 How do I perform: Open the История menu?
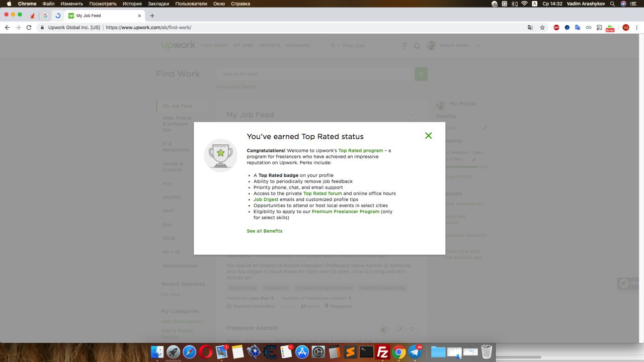[132, 4]
